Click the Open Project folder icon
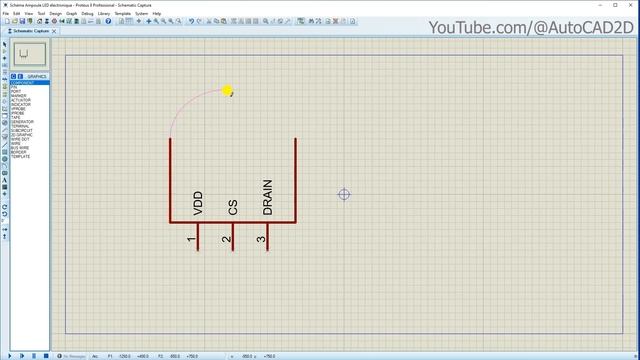 point(15,21)
